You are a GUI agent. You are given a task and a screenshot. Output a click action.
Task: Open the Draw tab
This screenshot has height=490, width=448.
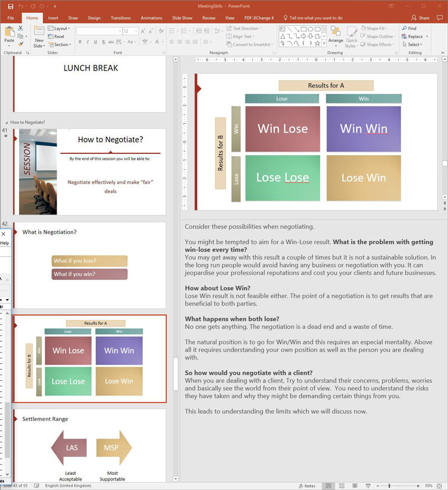click(73, 18)
